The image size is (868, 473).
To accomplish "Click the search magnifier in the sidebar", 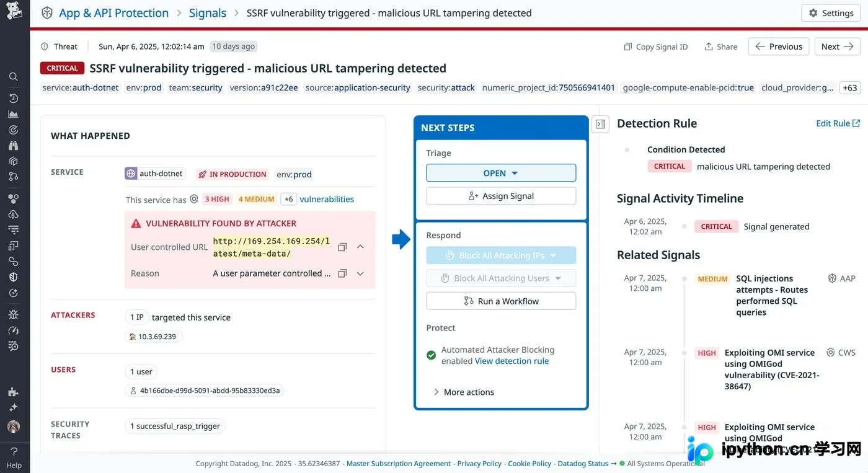I will tap(13, 77).
